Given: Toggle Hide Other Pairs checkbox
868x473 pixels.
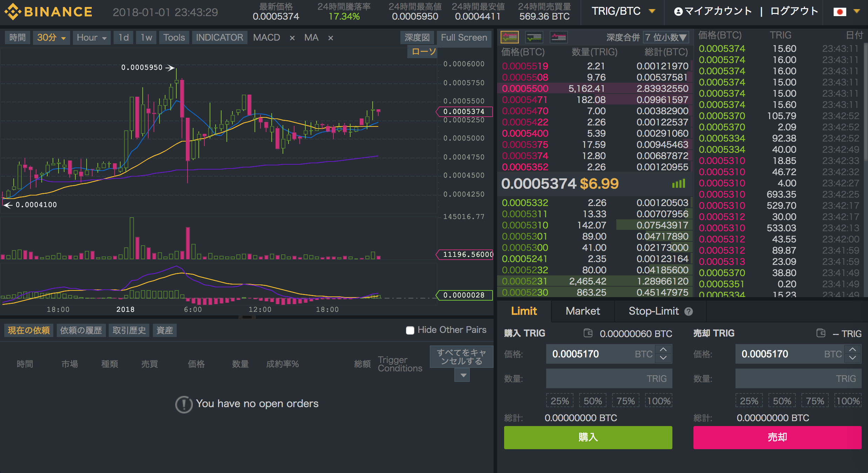Looking at the screenshot, I should (x=410, y=330).
